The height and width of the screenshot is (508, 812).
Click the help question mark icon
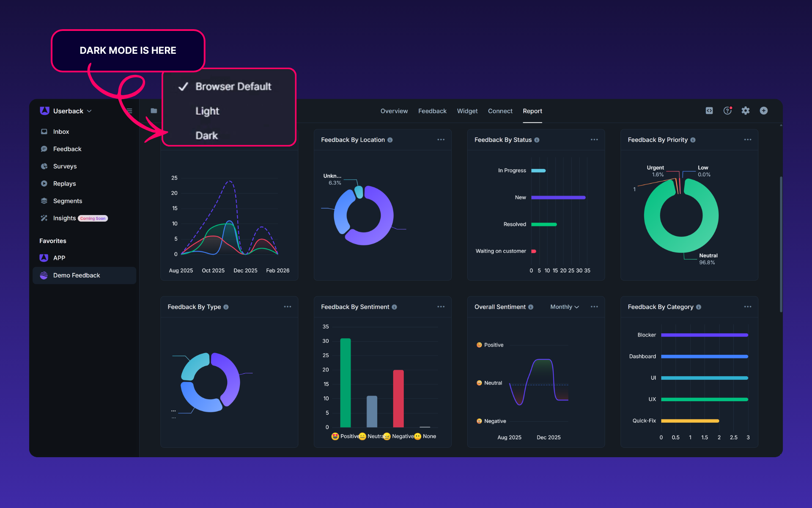point(727,111)
